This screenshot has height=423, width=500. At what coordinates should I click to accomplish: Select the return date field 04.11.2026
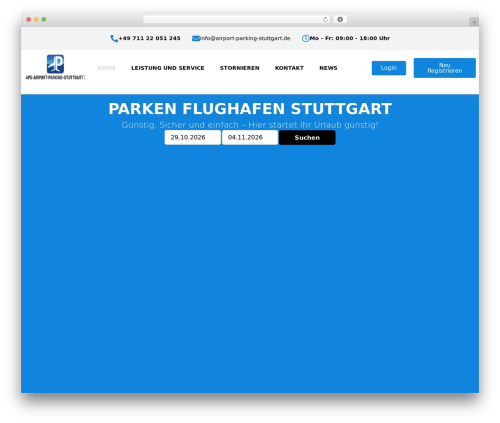click(250, 138)
